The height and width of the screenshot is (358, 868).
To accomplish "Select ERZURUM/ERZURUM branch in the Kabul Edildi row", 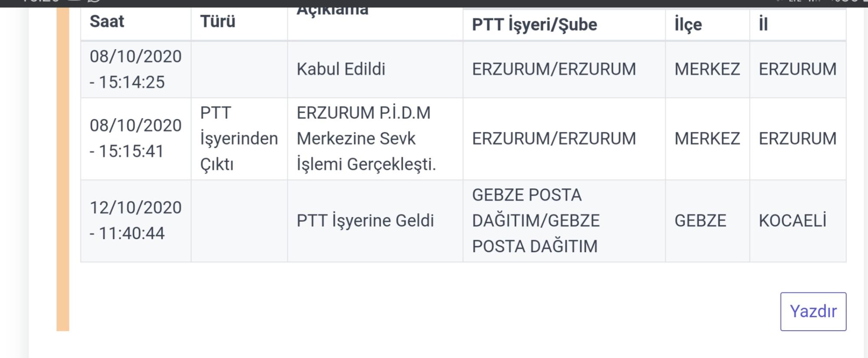I will (564, 69).
